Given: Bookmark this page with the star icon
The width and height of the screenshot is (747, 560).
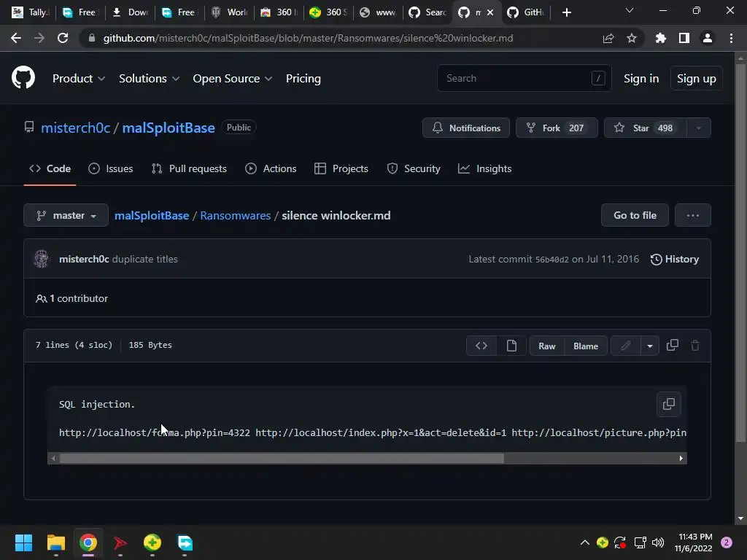Looking at the screenshot, I should [631, 38].
